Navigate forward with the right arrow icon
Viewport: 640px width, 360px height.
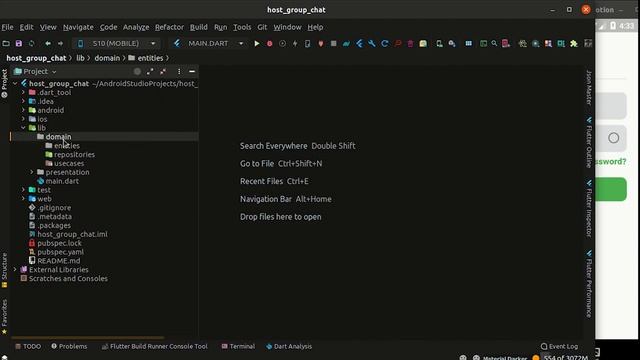60,43
